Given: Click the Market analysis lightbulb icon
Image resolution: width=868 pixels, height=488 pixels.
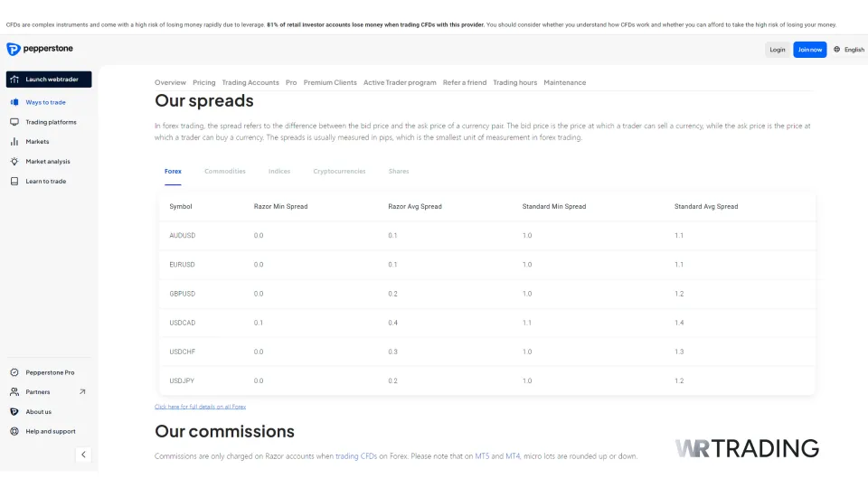Looking at the screenshot, I should [14, 162].
